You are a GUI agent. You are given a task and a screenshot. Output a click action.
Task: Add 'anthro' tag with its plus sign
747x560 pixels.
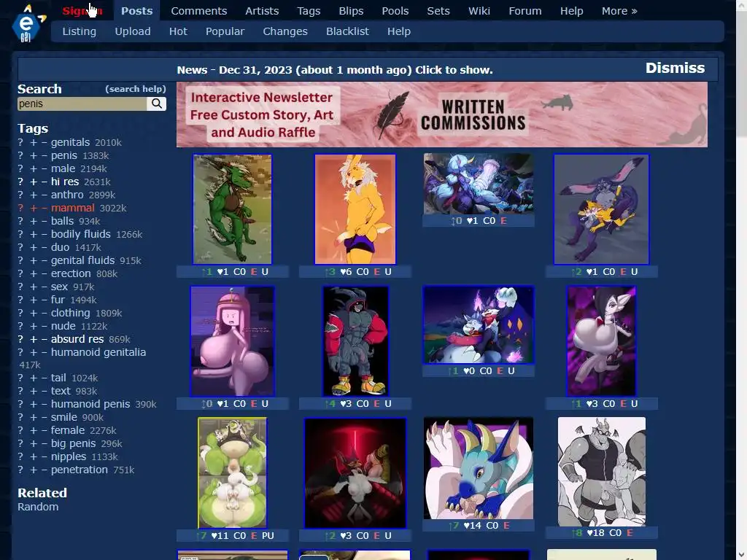coord(34,195)
